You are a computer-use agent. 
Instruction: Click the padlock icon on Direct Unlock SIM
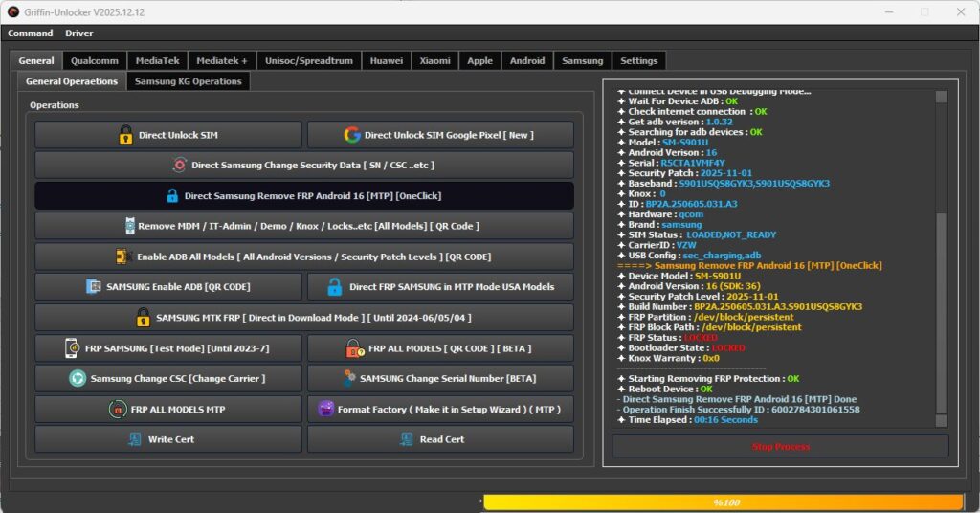tap(125, 135)
